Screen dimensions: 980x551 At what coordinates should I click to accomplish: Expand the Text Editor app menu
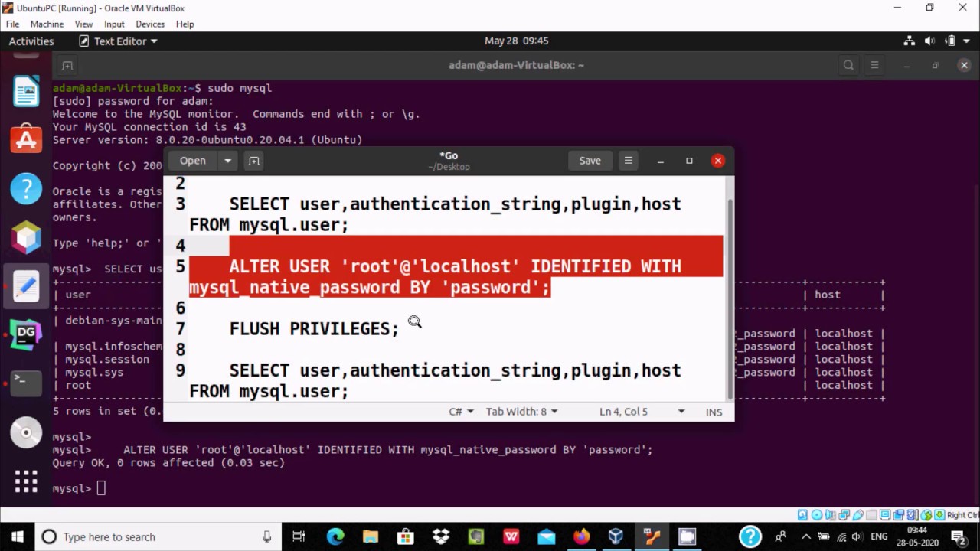point(118,41)
